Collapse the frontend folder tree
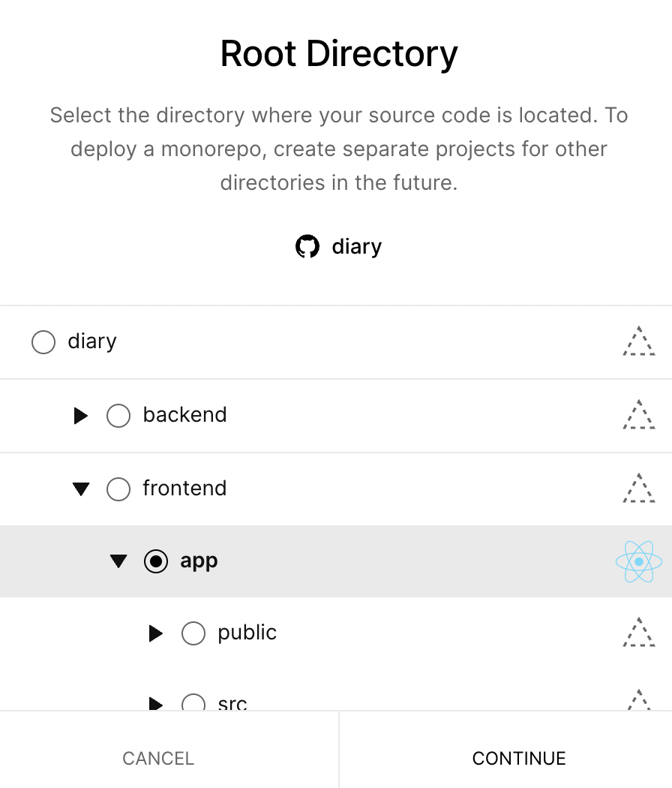Image resolution: width=672 pixels, height=788 pixels. 81,489
